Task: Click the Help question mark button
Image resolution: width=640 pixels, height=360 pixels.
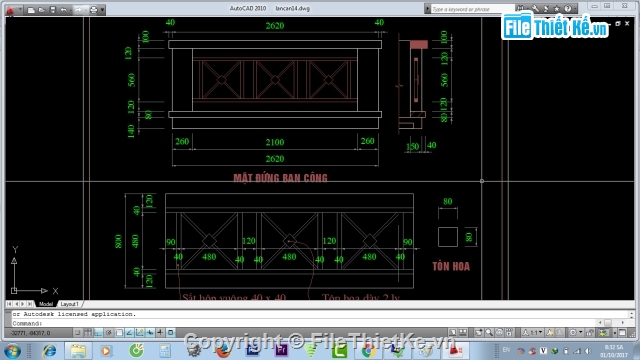Action: (x=568, y=9)
